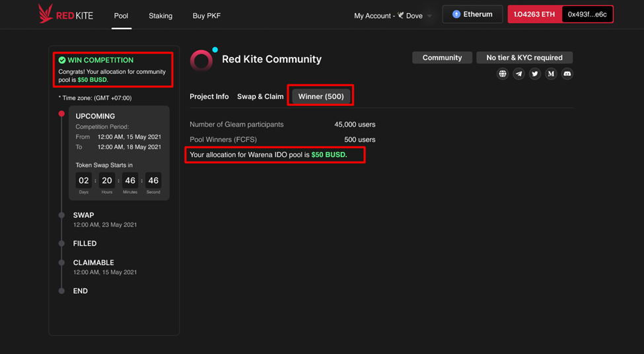Click the Token Swap Starts in label
644x354 pixels.
click(104, 165)
